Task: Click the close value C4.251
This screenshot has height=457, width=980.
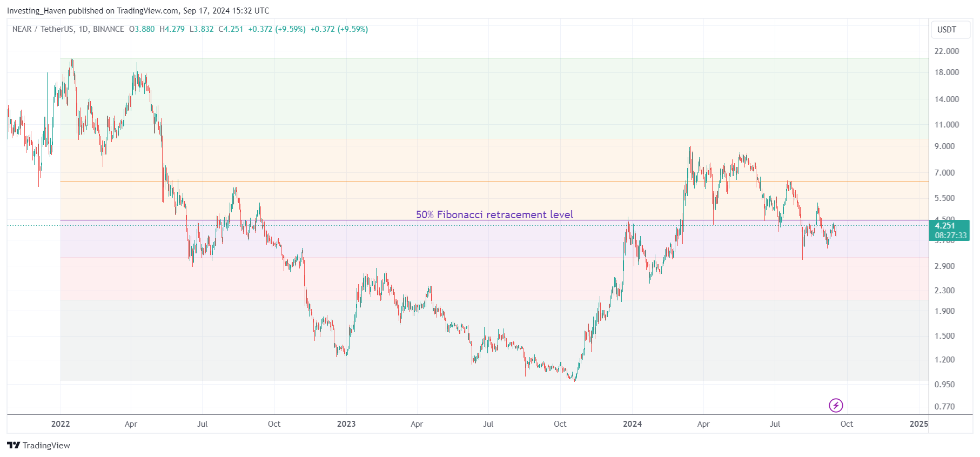Action: click(x=231, y=29)
